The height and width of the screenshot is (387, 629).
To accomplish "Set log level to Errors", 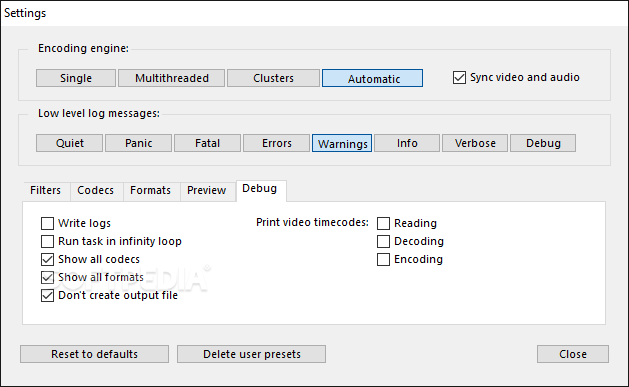I will tap(276, 143).
